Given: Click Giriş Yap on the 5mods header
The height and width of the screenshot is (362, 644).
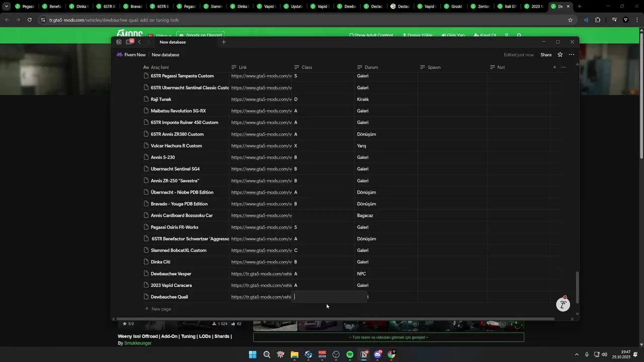Looking at the screenshot, I should pyautogui.click(x=453, y=36).
